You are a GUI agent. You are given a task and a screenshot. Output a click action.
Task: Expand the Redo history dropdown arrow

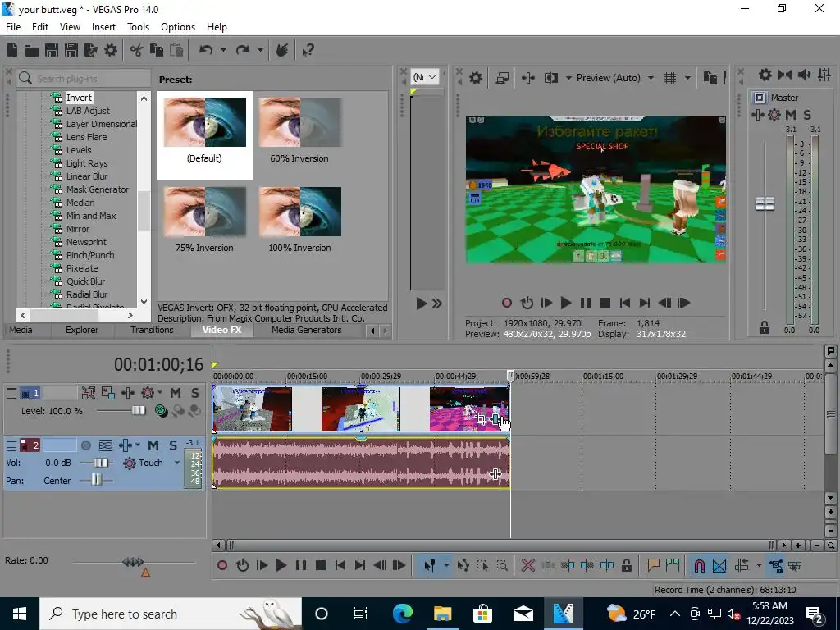pos(260,50)
